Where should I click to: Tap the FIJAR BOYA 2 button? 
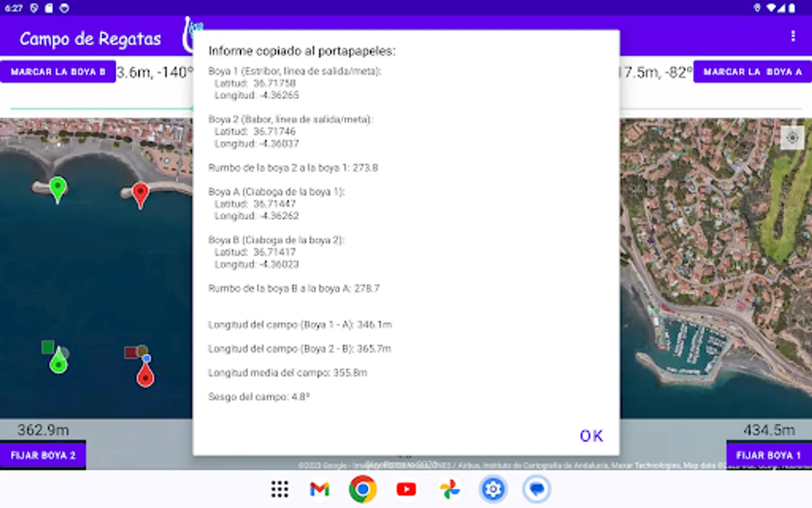[43, 455]
